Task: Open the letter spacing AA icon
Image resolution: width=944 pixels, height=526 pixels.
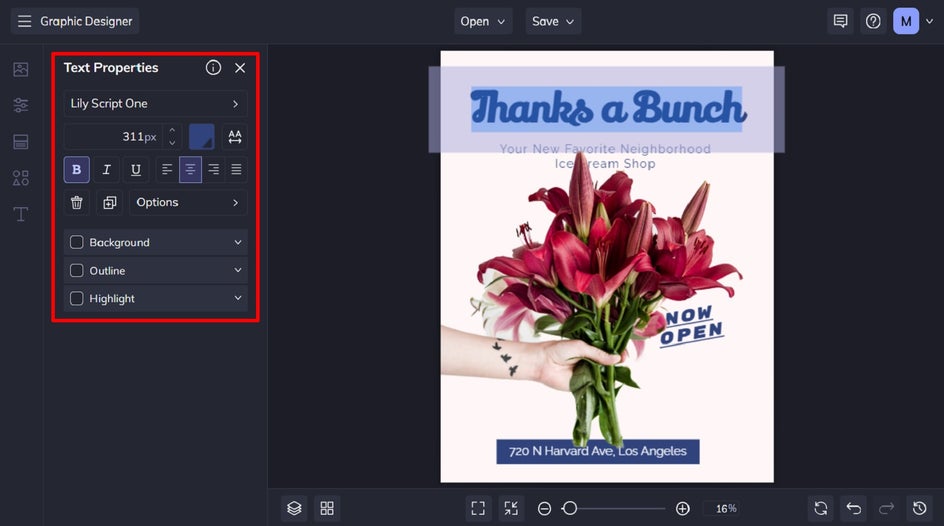Action: click(235, 137)
